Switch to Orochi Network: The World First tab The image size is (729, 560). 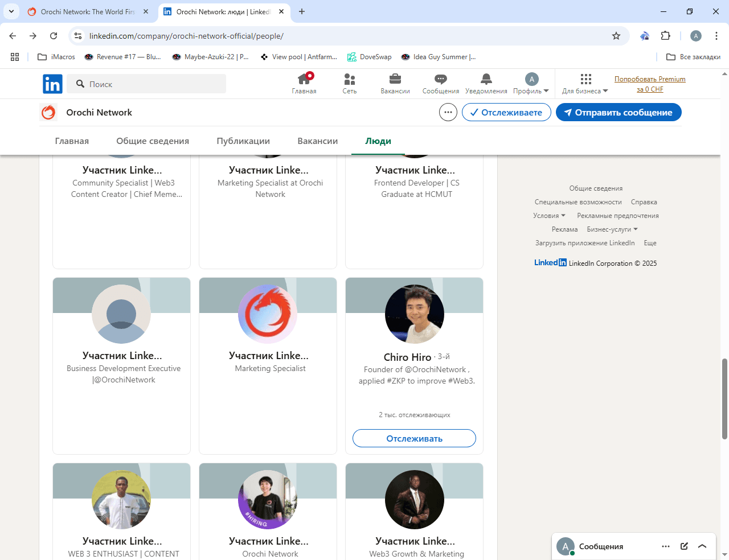point(88,11)
